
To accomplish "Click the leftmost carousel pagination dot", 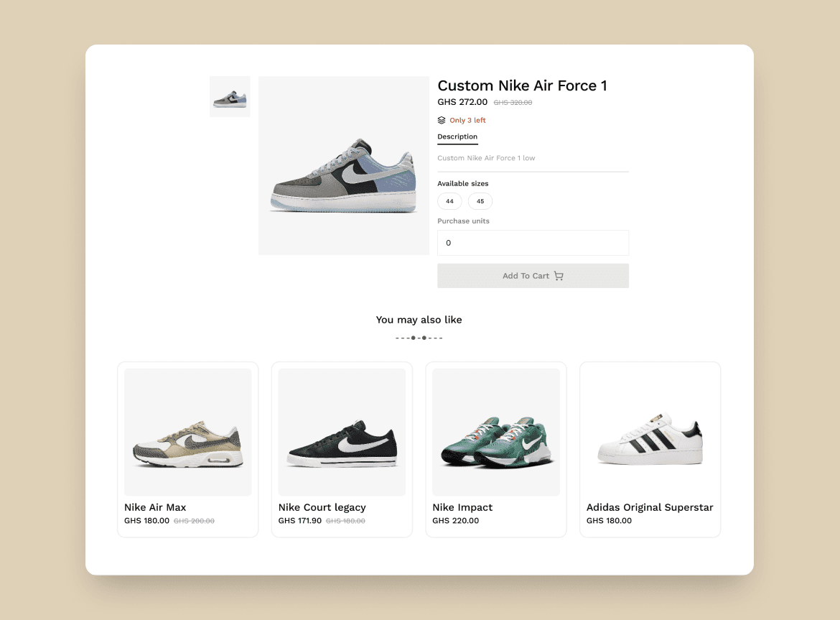I will point(396,338).
